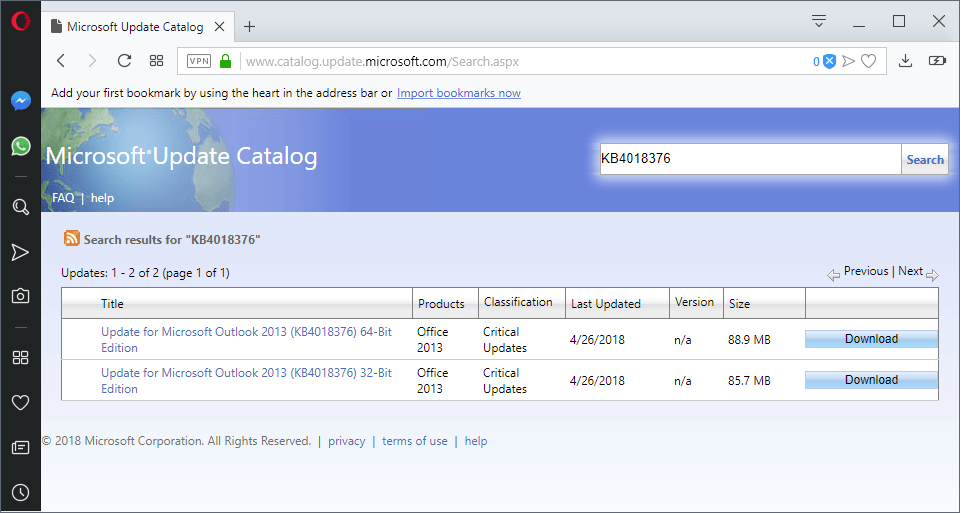Bookmark page with heart in address bar
The width and height of the screenshot is (960, 513).
[x=869, y=61]
